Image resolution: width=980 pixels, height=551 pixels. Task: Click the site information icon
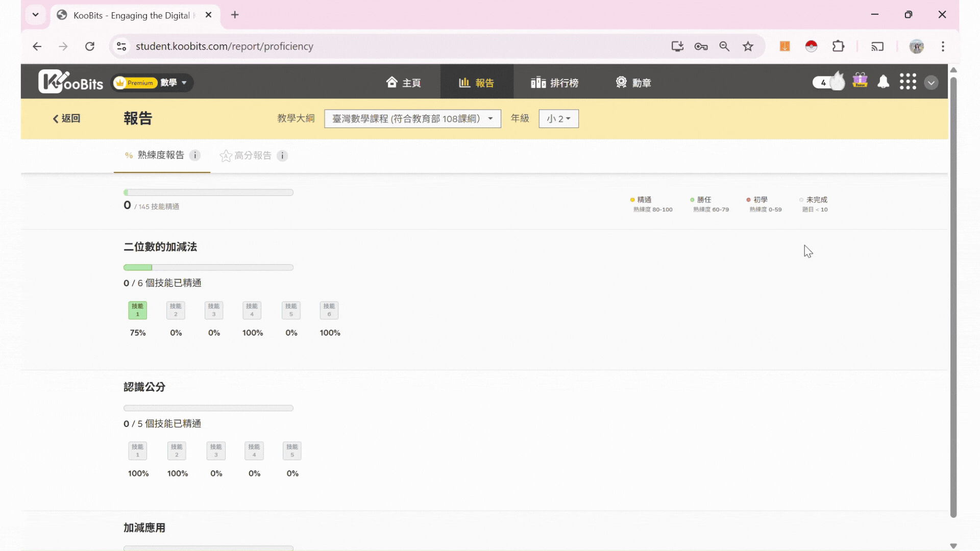click(x=121, y=46)
